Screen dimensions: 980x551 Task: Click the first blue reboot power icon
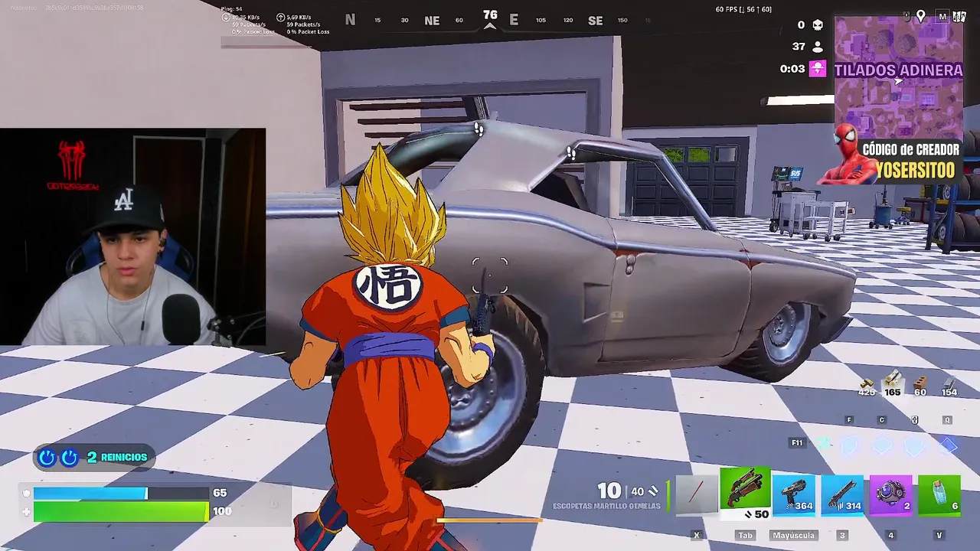coord(47,458)
